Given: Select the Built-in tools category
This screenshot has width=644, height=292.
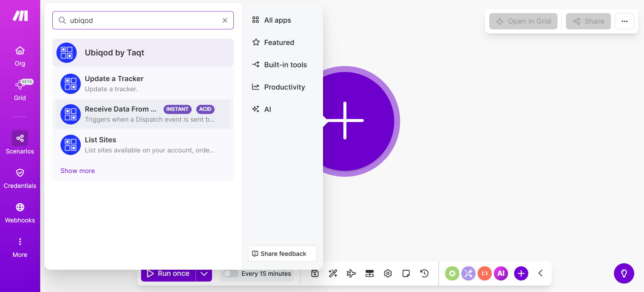Looking at the screenshot, I should 285,65.
